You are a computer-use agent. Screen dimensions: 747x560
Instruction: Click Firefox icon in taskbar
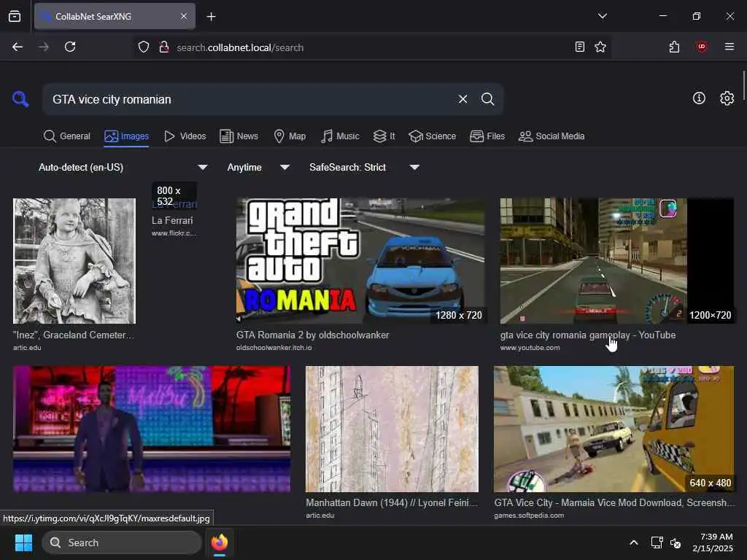pyautogui.click(x=220, y=542)
